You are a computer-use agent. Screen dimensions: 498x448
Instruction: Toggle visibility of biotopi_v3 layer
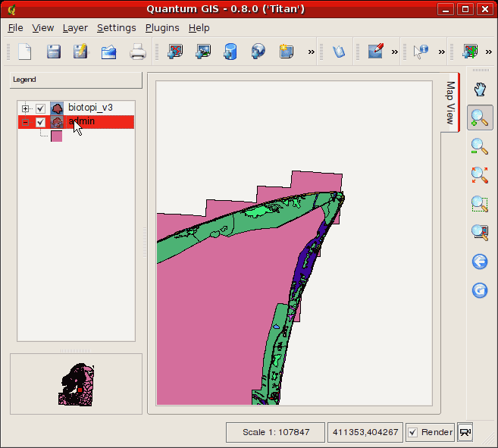pyautogui.click(x=40, y=108)
